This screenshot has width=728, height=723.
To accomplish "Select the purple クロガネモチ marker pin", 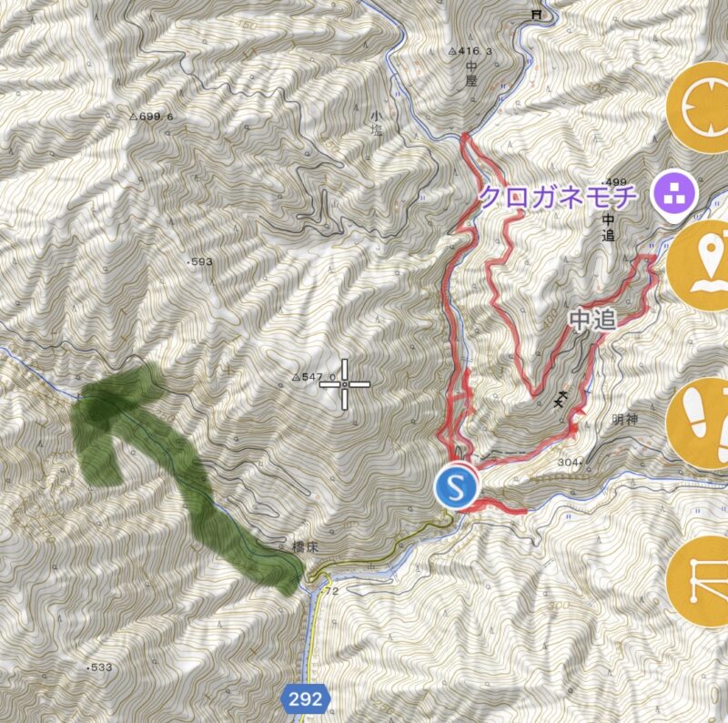I will (x=673, y=195).
